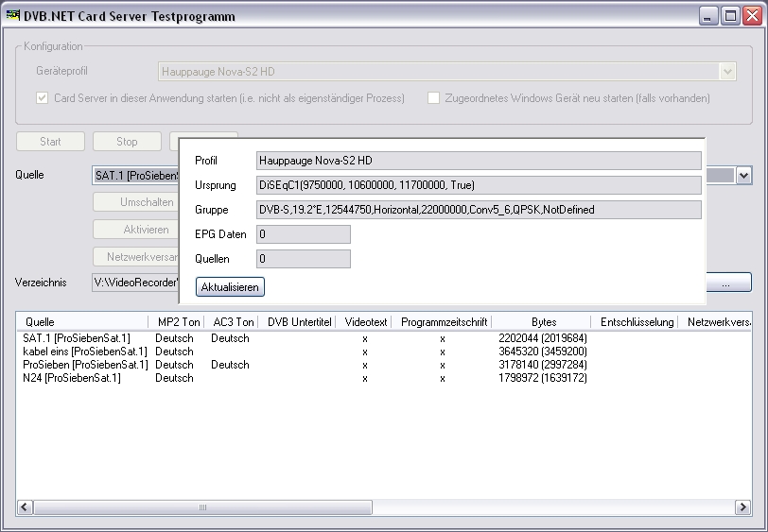Toggle 'Card Server in dieser Anwendung starten' checkbox
Viewport: 768px width, 532px height.
pyautogui.click(x=43, y=98)
